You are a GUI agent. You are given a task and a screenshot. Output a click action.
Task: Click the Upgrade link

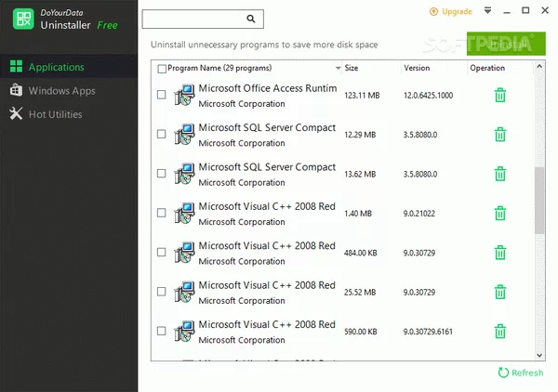tap(457, 12)
